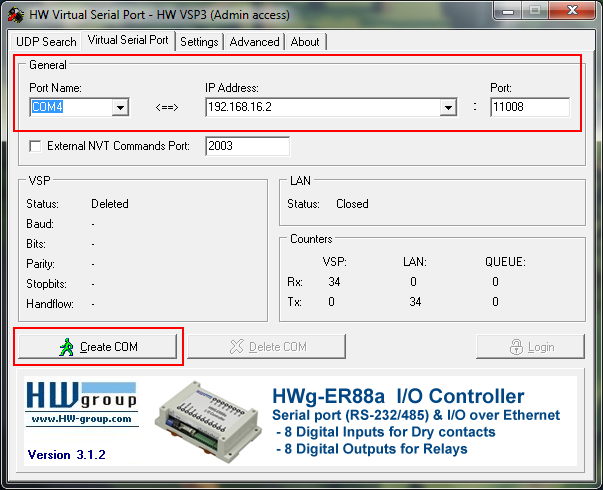Click the X icon on Delete COM
The height and width of the screenshot is (490, 603).
click(237, 347)
